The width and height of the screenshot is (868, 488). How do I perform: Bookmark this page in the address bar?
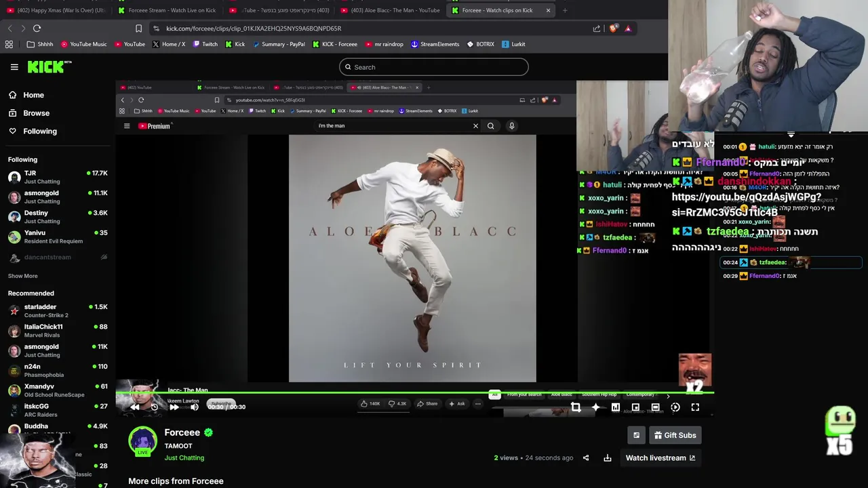coord(139,28)
